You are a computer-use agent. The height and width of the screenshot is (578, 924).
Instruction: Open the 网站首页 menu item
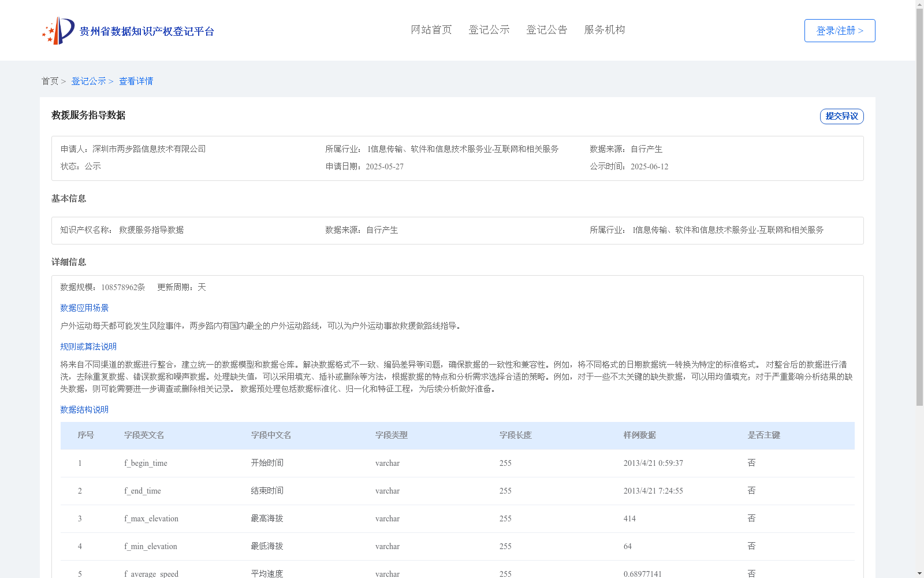(x=431, y=30)
